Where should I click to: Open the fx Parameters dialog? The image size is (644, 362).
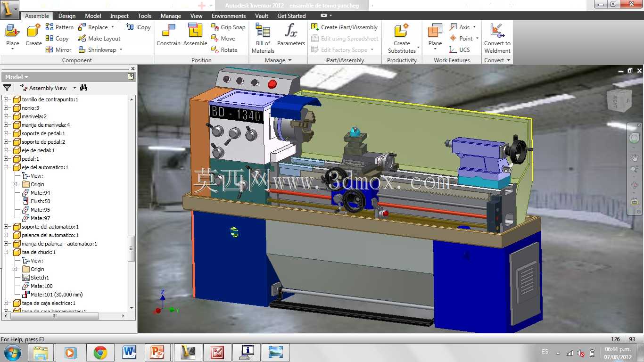[x=291, y=36]
